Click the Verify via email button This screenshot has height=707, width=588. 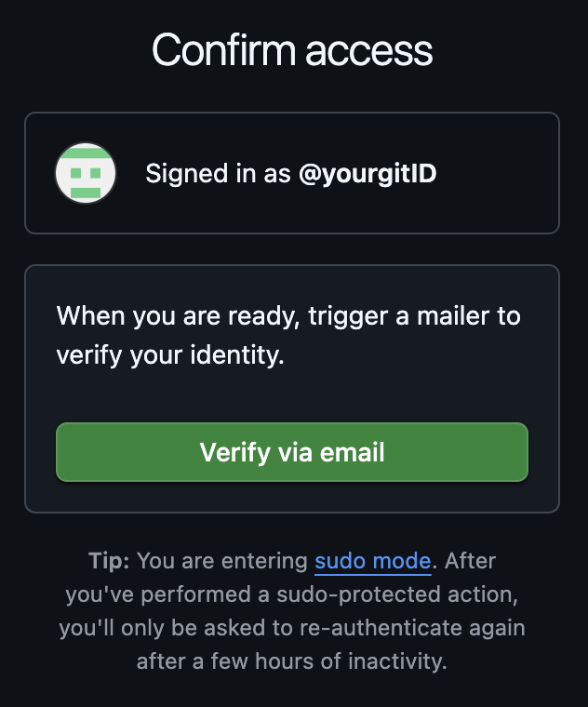(x=292, y=452)
